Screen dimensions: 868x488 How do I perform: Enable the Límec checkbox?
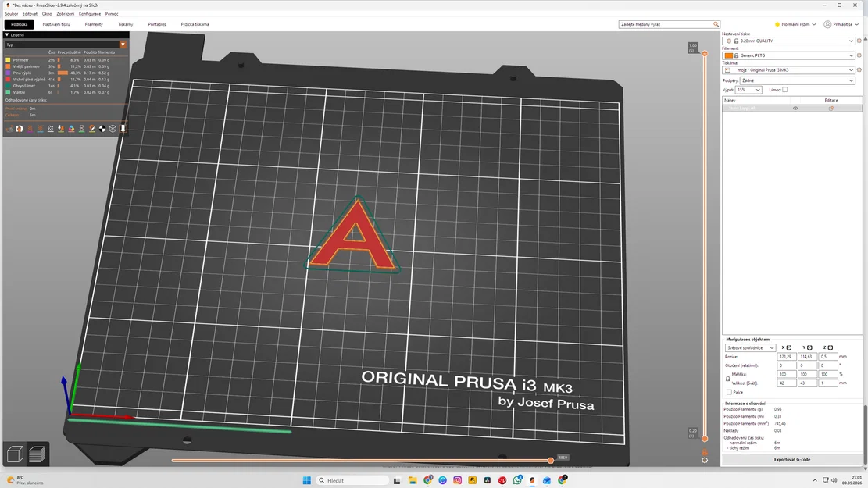pos(784,90)
